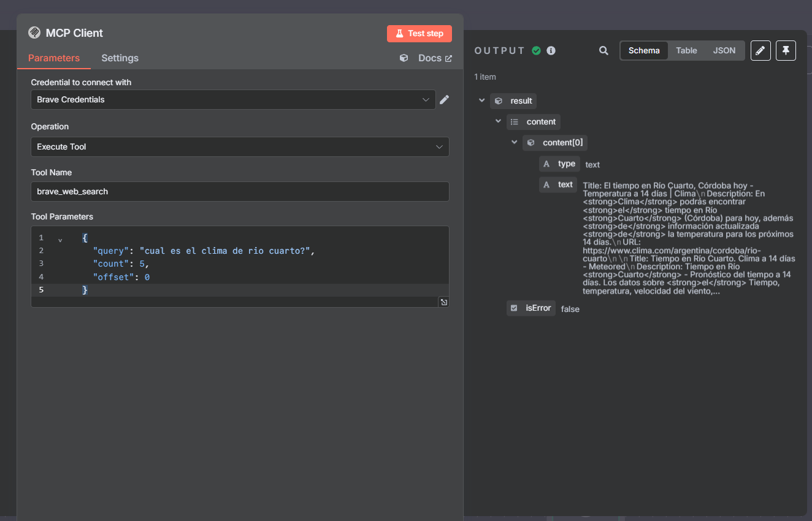Image resolution: width=812 pixels, height=521 pixels.
Task: Pin the output data
Action: pos(786,51)
